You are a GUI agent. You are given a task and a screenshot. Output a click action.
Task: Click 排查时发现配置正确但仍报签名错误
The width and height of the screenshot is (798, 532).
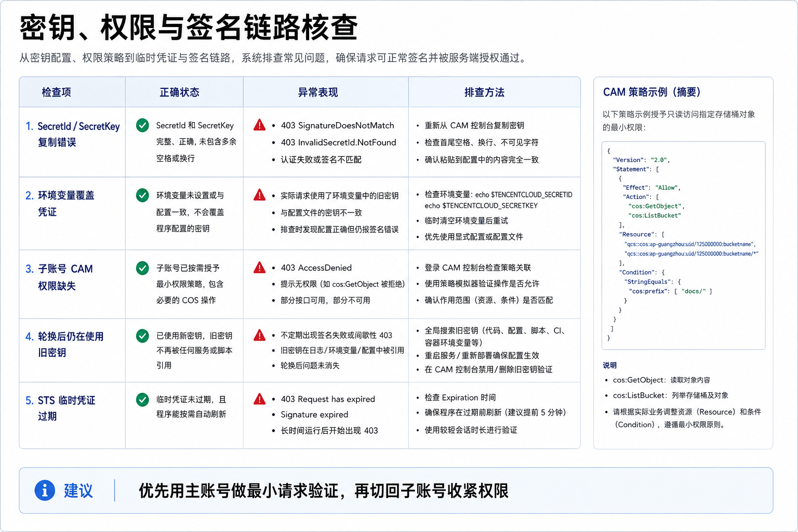[x=340, y=229]
